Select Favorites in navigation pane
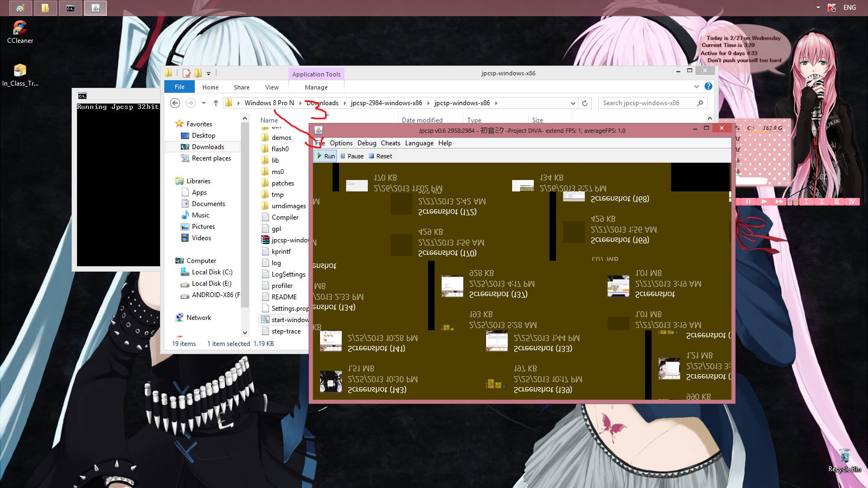This screenshot has width=868, height=488. [x=199, y=124]
